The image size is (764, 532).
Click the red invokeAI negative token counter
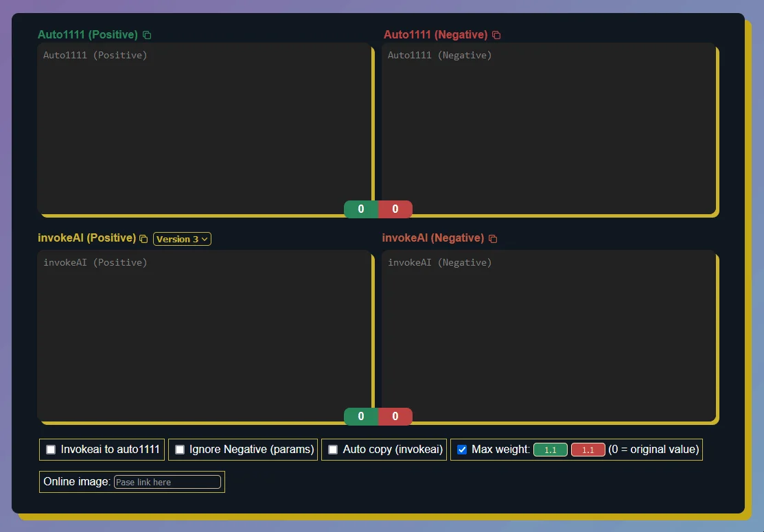[x=395, y=417]
